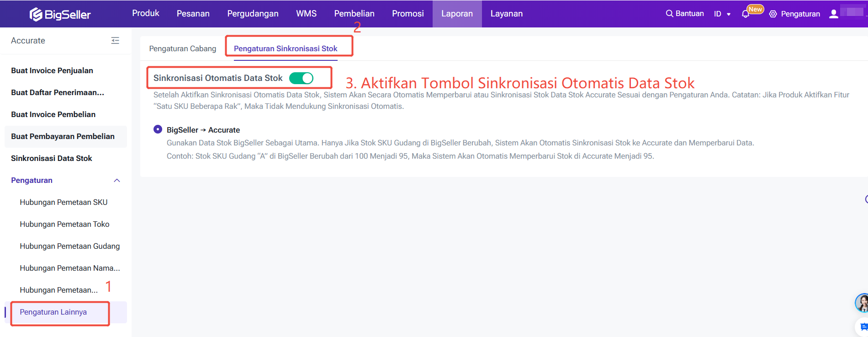Open Pengaturan Lainnya in sidebar

click(53, 312)
